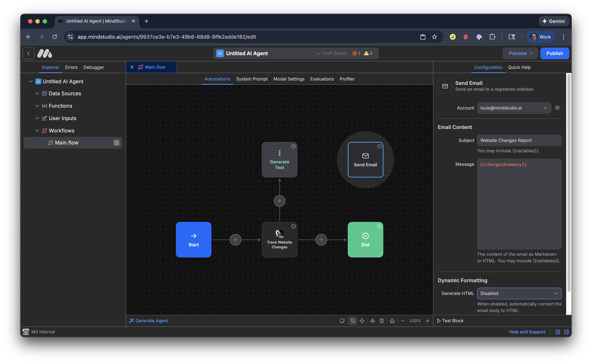Add a sticky note from canvas toolbar
The height and width of the screenshot is (364, 592).
coord(342,321)
